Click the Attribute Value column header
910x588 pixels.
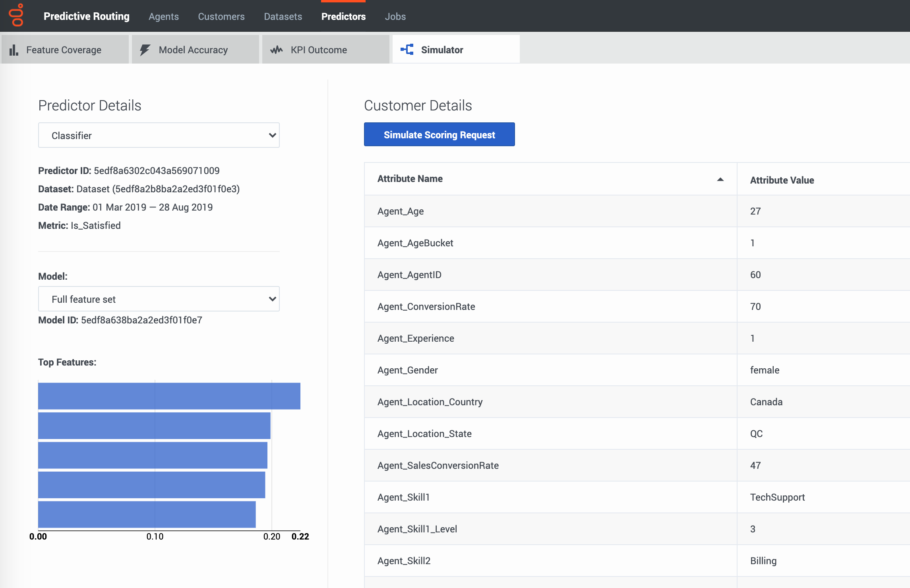tap(823, 180)
